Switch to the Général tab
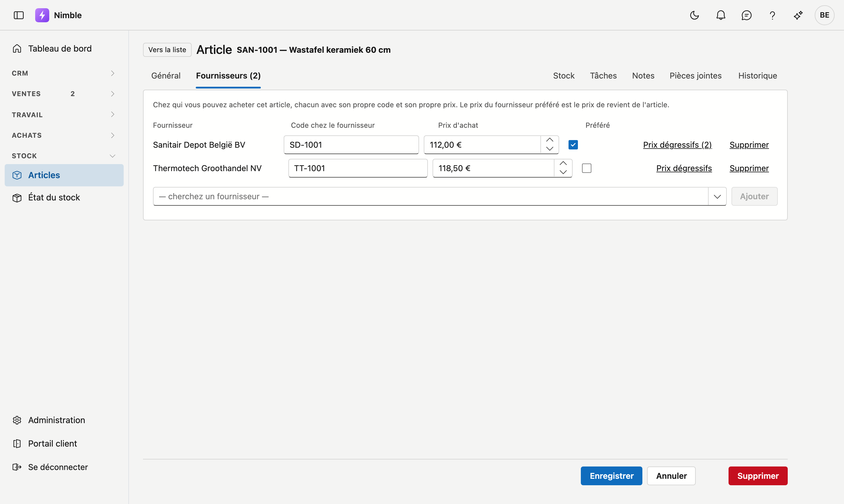The width and height of the screenshot is (844, 504). [x=166, y=76]
